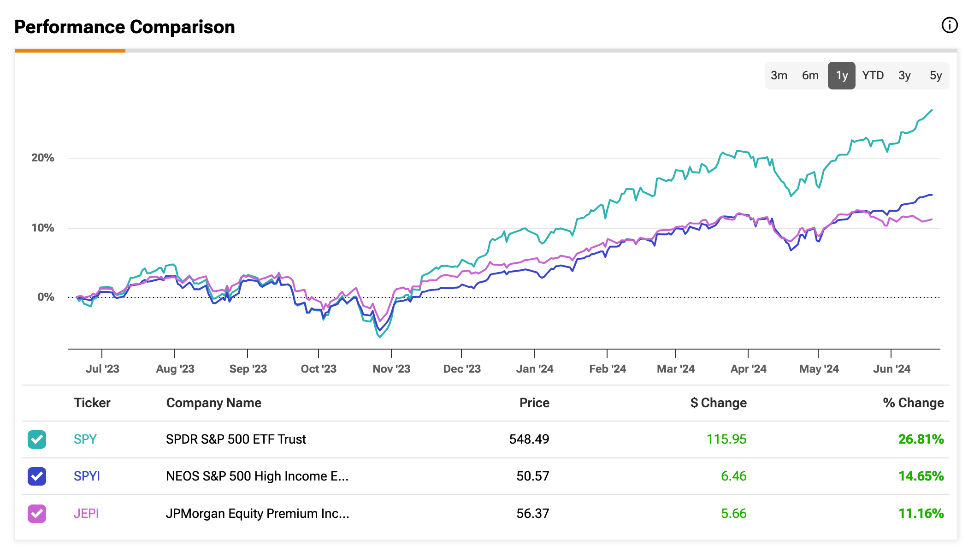Switch chart to 5y range
This screenshot has width=980, height=558.
tap(936, 76)
